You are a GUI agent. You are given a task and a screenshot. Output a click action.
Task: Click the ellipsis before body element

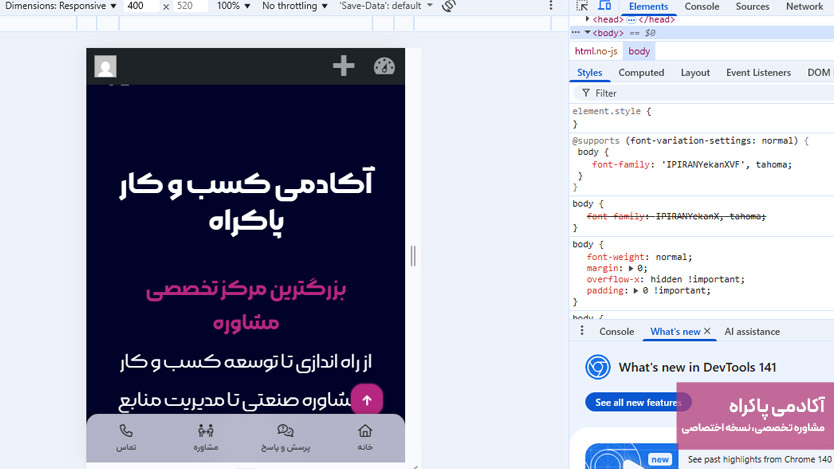pos(576,32)
